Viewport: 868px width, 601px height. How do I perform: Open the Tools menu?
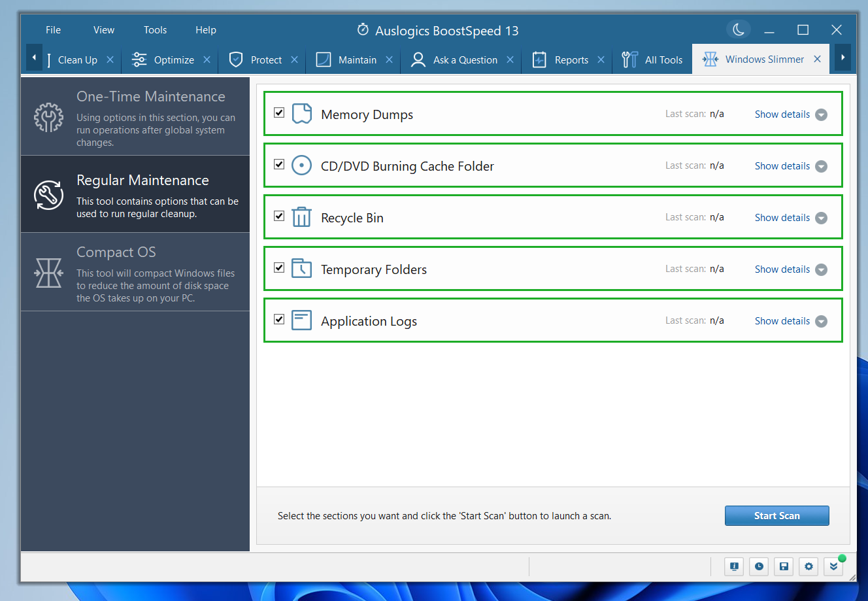tap(156, 30)
